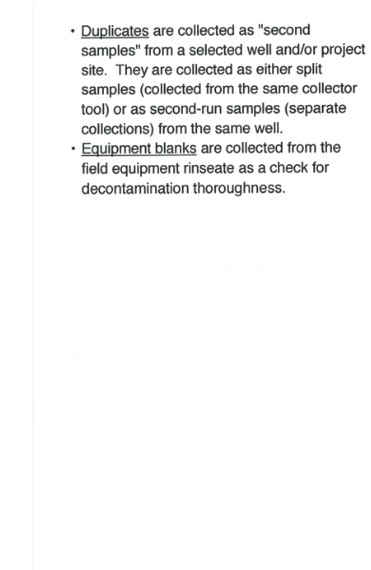Screen dimensions: 371x570
Task: Click the underlined Equipment blanks text
Action: click(139, 148)
